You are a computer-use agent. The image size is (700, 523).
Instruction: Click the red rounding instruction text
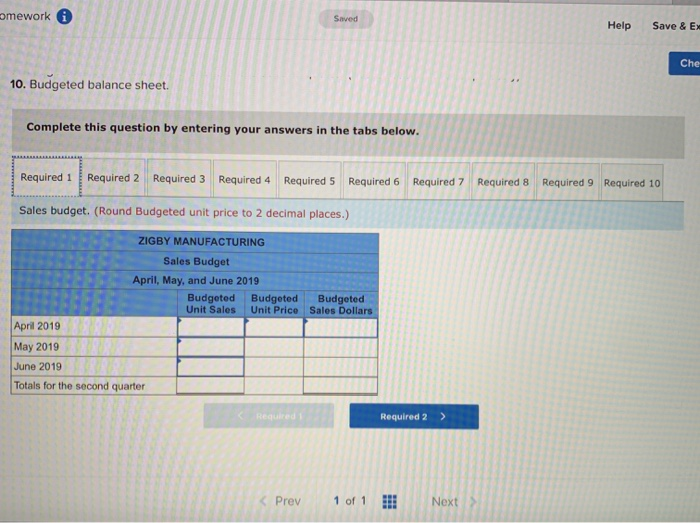coord(221,212)
